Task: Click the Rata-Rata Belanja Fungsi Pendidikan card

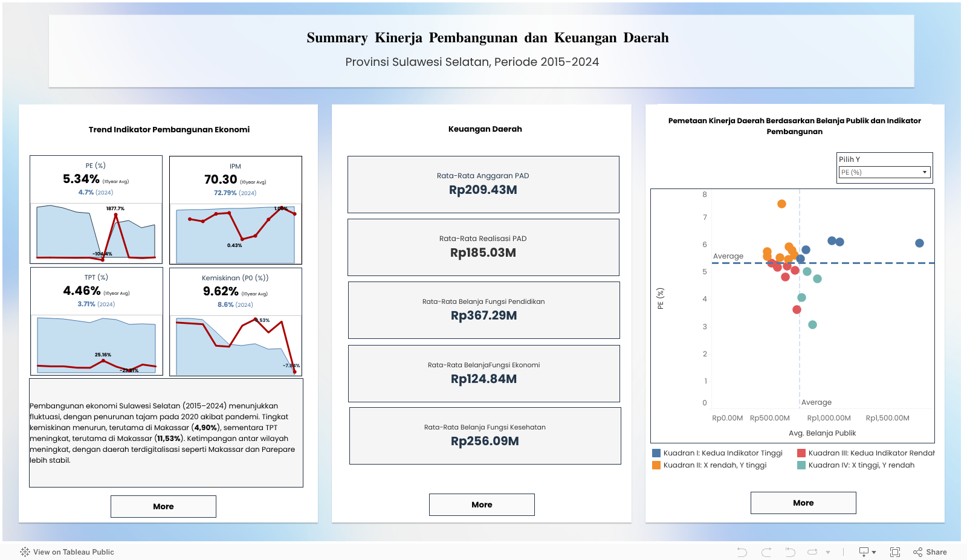Action: click(x=484, y=310)
